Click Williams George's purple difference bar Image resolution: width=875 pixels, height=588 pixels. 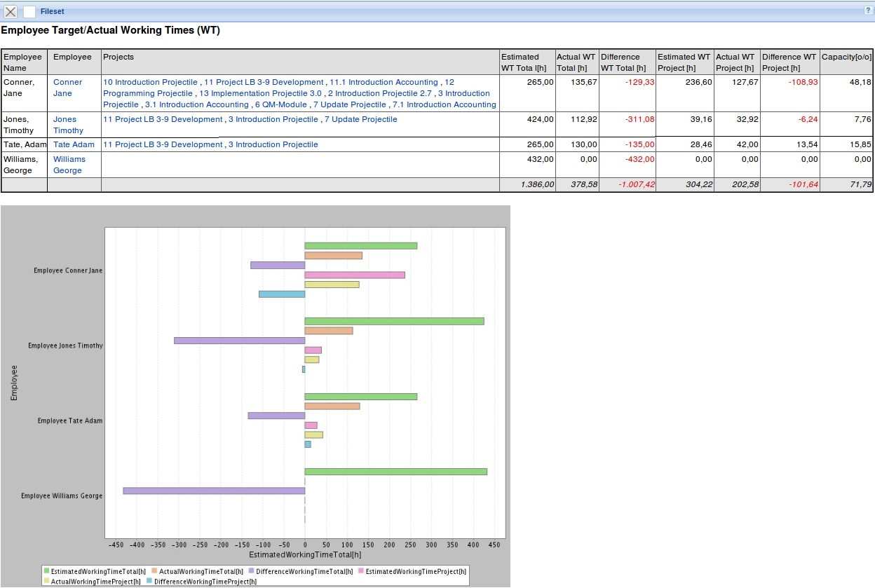[x=214, y=491]
